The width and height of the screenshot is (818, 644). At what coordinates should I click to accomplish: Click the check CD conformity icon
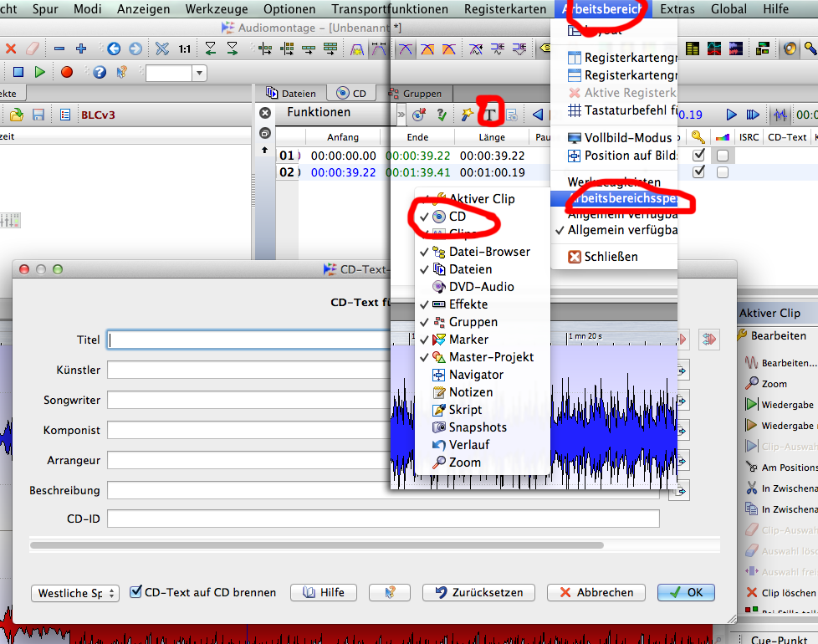[x=442, y=115]
